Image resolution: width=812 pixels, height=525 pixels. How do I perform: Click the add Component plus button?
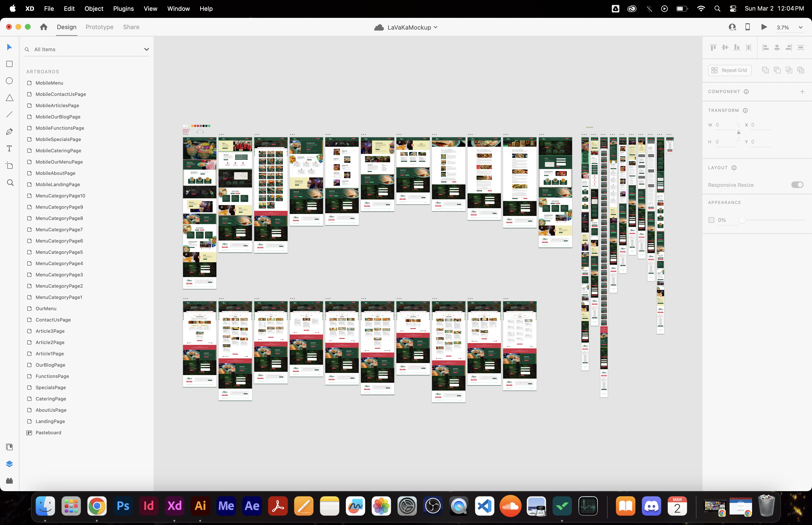pyautogui.click(x=802, y=92)
